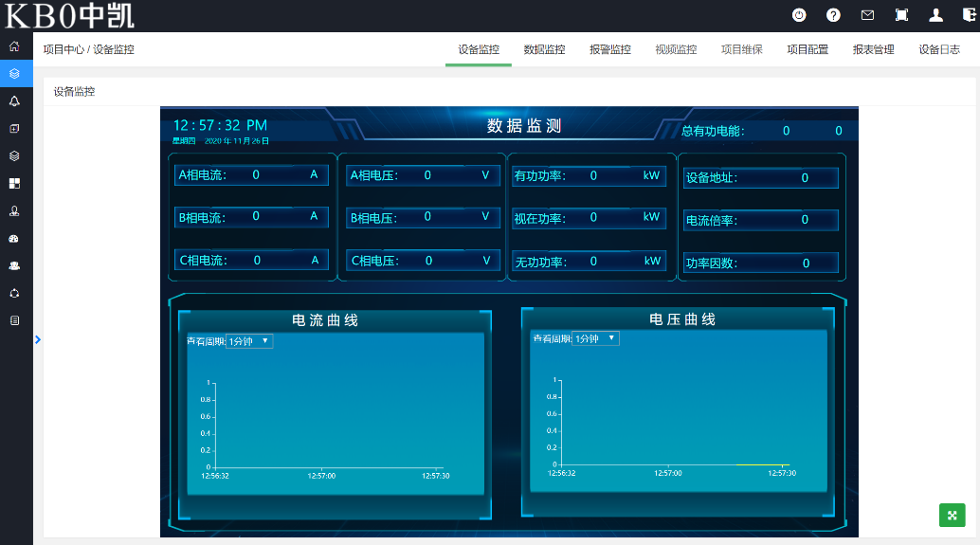
Task: Open messages with the envelope icon
Action: click(867, 15)
